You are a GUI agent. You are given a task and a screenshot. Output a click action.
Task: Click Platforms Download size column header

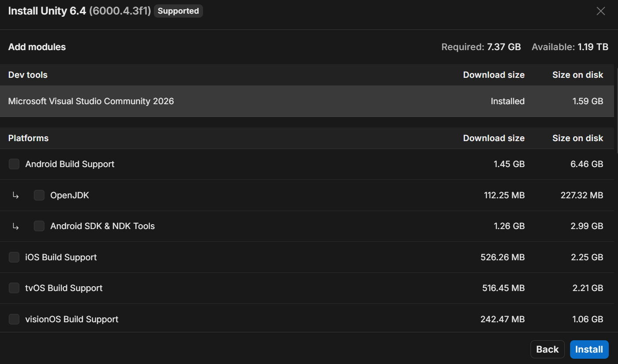pos(494,138)
